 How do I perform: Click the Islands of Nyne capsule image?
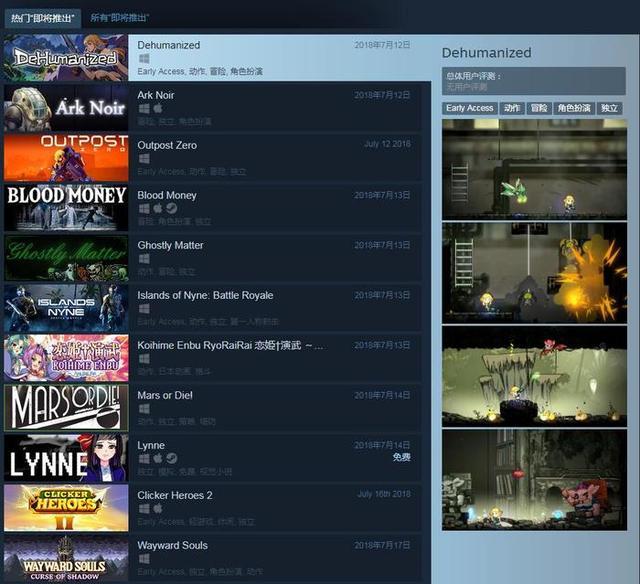point(66,308)
